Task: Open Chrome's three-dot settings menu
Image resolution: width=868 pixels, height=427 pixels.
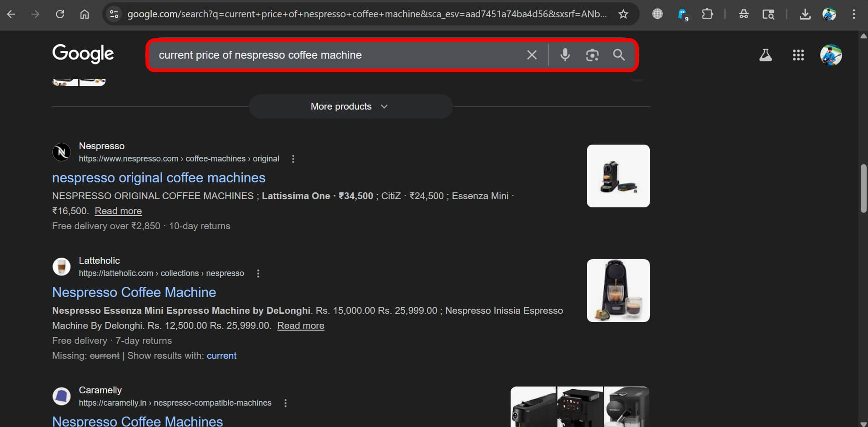Action: coord(855,14)
